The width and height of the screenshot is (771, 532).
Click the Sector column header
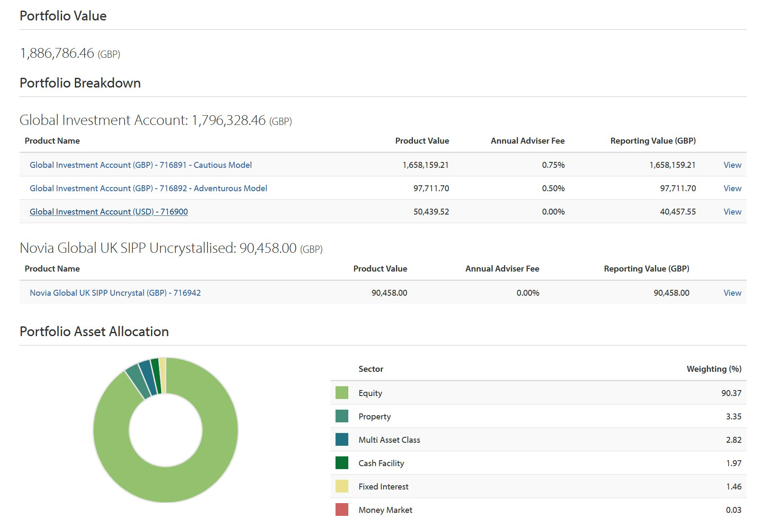370,369
